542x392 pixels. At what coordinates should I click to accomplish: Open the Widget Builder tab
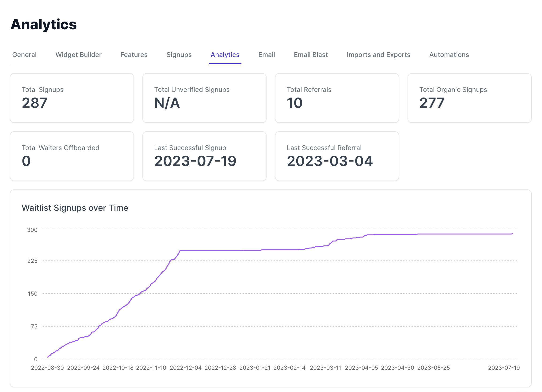pyautogui.click(x=78, y=55)
